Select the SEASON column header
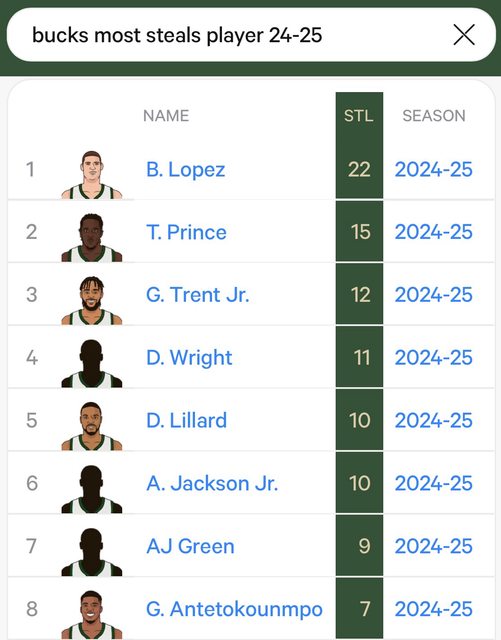501x640 pixels. [x=434, y=116]
